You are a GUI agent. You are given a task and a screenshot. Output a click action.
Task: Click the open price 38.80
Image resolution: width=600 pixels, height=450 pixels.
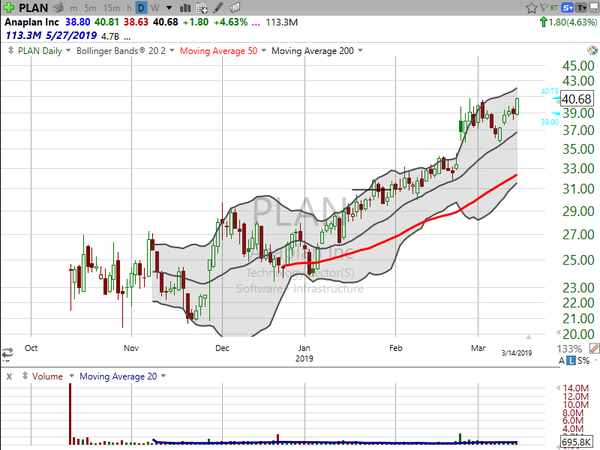coord(78,22)
